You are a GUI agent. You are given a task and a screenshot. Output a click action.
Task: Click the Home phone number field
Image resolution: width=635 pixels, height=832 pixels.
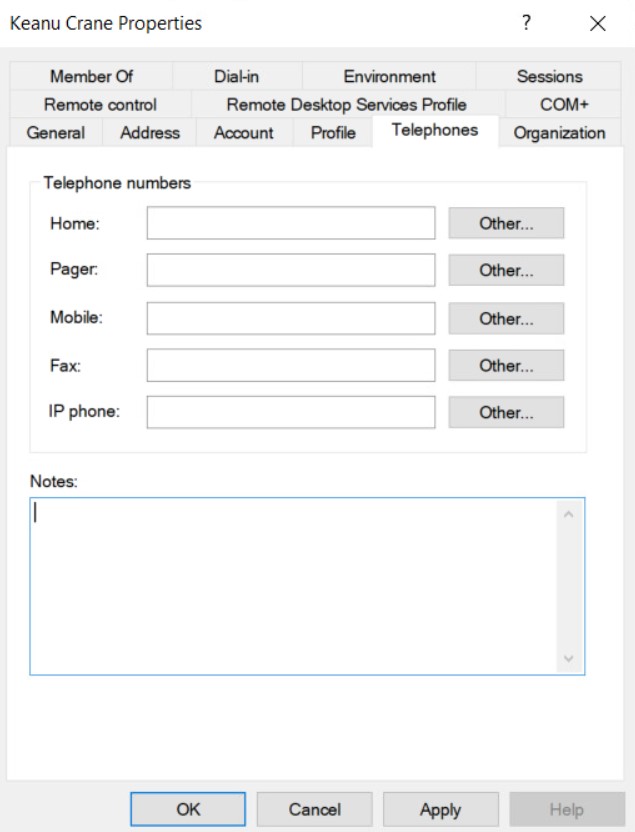point(290,224)
